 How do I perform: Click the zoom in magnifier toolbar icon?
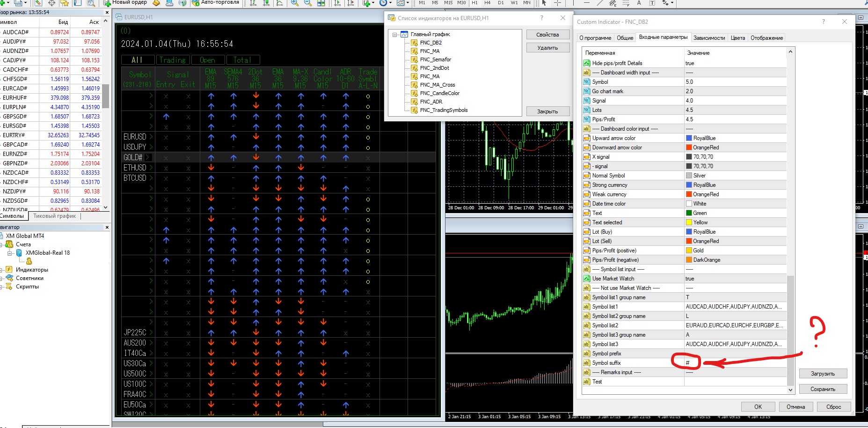[x=295, y=3]
